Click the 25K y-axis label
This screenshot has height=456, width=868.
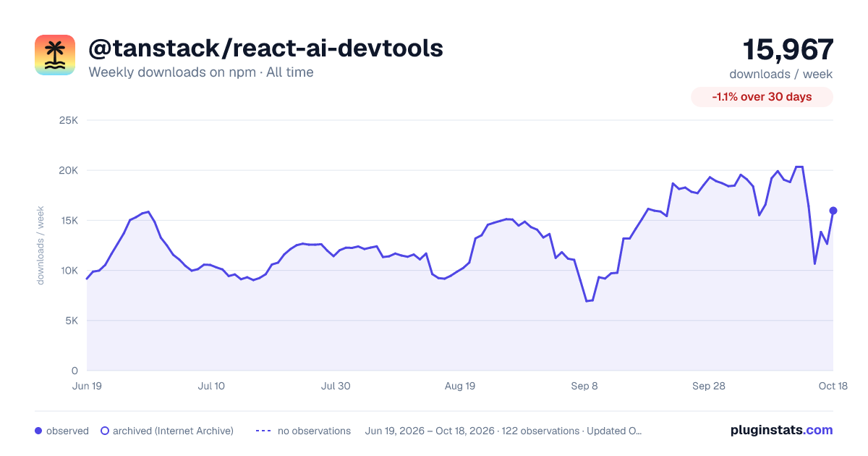click(68, 120)
